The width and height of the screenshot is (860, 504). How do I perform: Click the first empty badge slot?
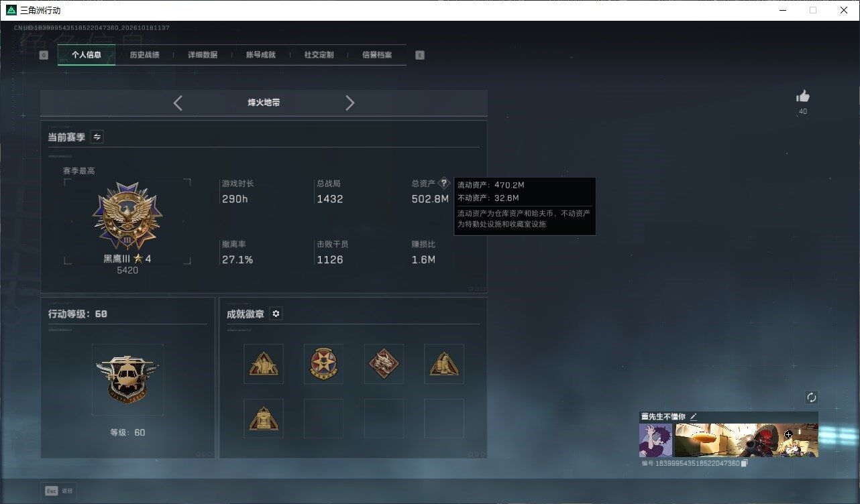pyautogui.click(x=323, y=419)
